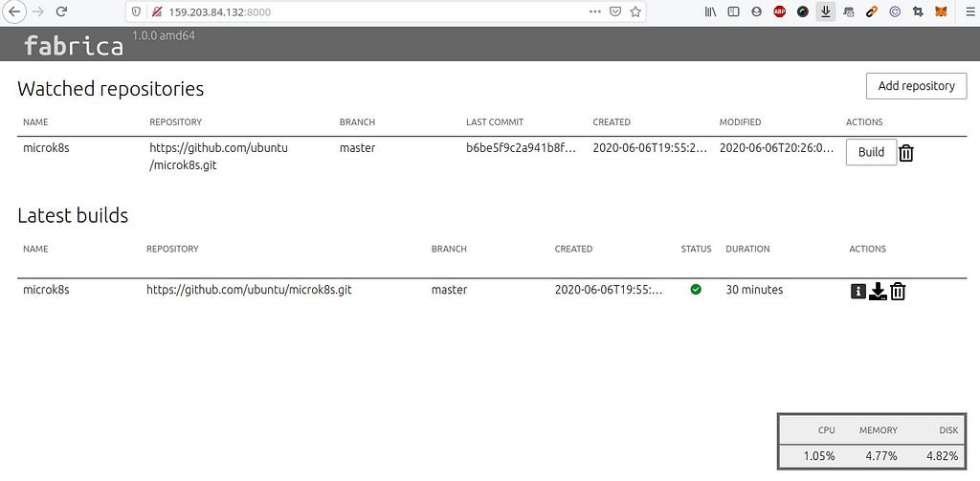Click the browser forward arrow

coord(38,11)
